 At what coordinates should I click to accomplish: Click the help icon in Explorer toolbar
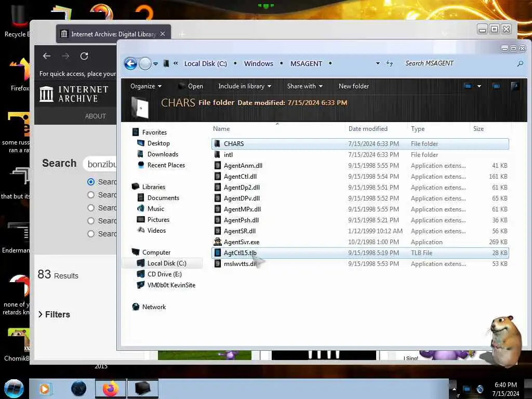tap(515, 86)
